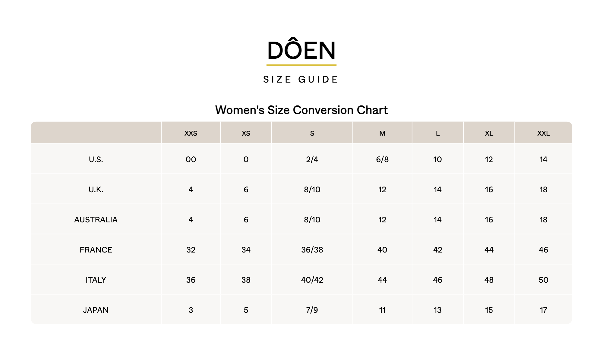This screenshot has height=364, width=603.
Task: Click the U.S. 00 cell
Action: click(191, 159)
